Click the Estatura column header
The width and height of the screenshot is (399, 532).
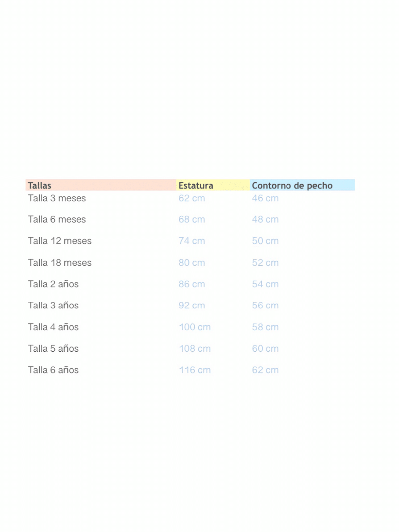click(196, 185)
